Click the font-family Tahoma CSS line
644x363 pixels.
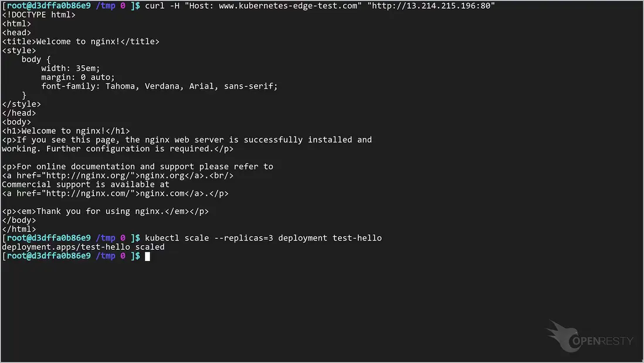click(x=159, y=86)
